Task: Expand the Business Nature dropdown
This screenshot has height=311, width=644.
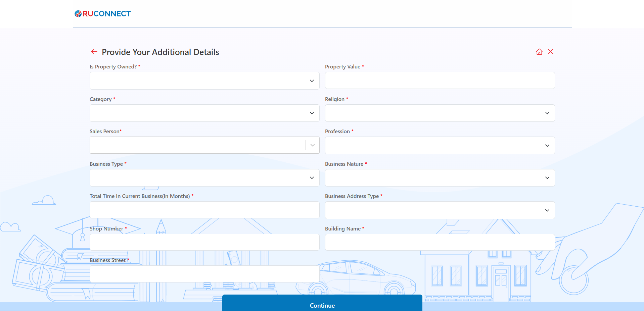Action: coord(440,178)
